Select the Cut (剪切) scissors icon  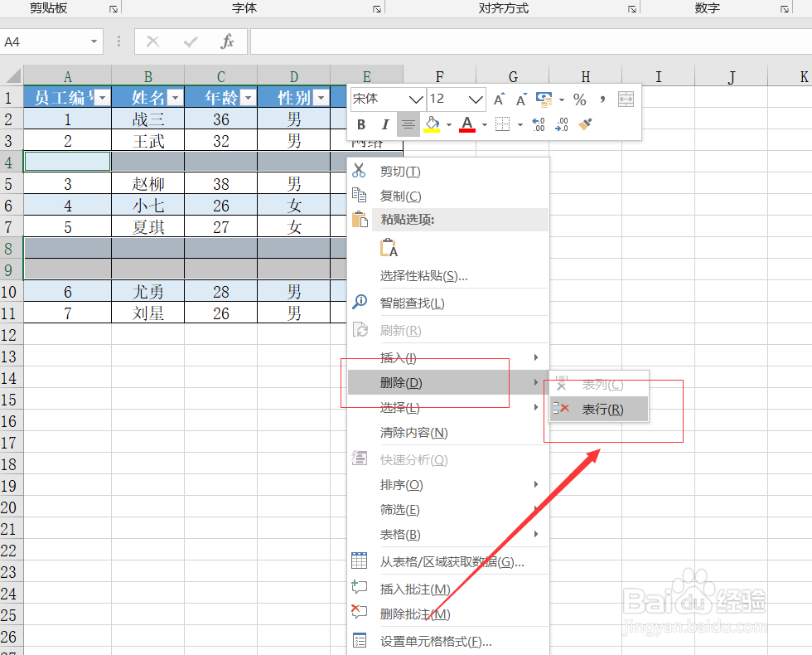pyautogui.click(x=360, y=171)
